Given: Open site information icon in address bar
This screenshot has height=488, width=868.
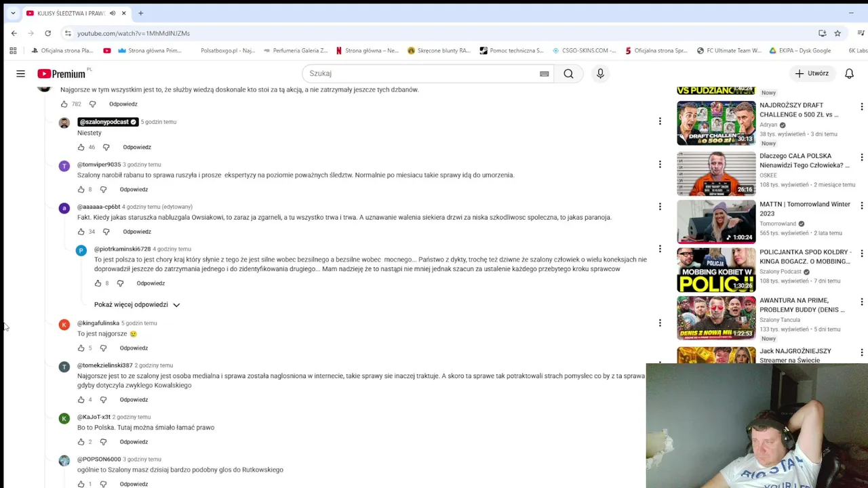Looking at the screenshot, I should pos(67,33).
